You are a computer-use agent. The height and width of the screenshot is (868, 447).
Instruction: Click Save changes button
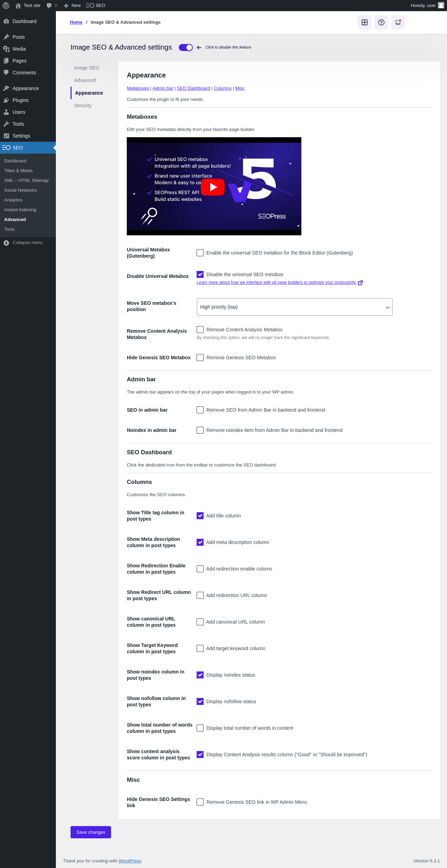(91, 832)
